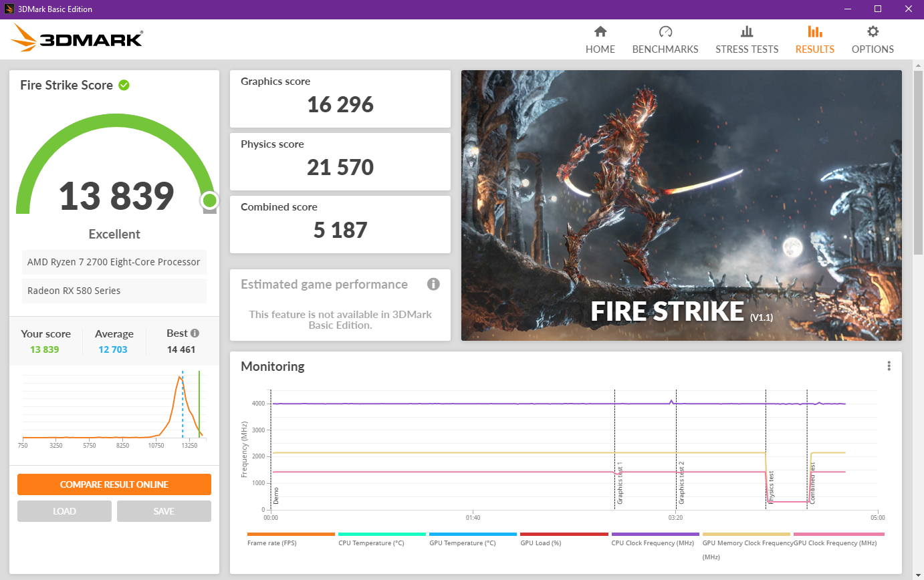Image resolution: width=924 pixels, height=580 pixels.
Task: Toggle the GPU Load (%) legend series
Action: click(x=564, y=539)
